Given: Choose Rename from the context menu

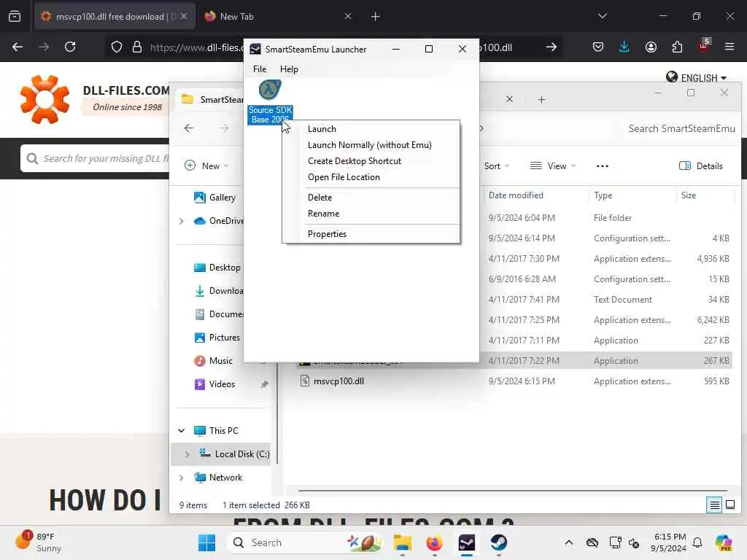Looking at the screenshot, I should [323, 214].
